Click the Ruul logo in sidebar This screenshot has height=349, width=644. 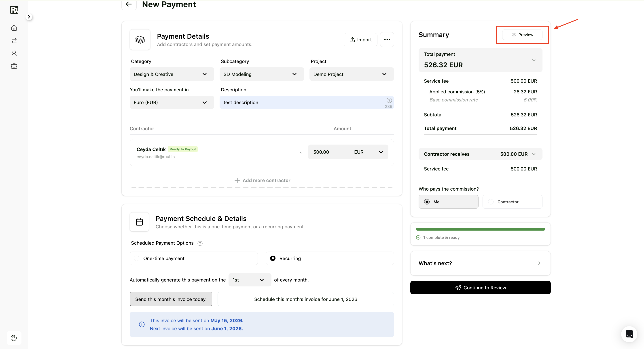tap(14, 10)
